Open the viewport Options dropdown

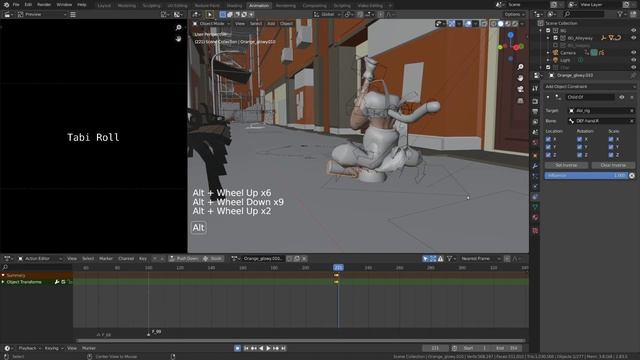pos(514,14)
